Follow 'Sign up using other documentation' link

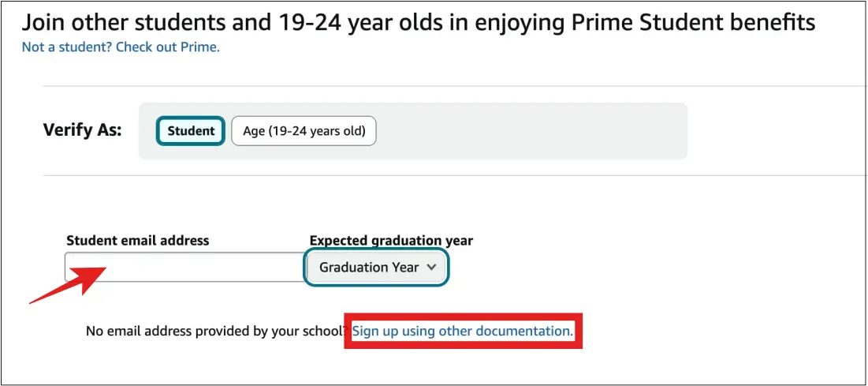(x=463, y=331)
